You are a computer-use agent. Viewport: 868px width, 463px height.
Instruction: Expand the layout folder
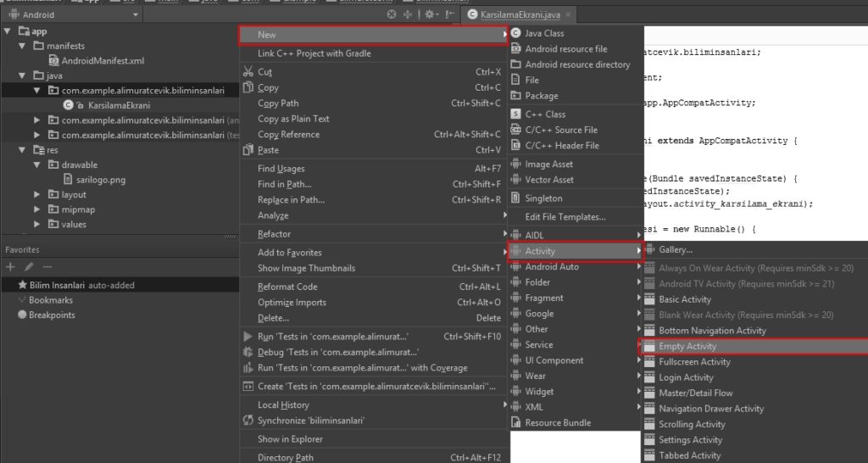coord(36,194)
